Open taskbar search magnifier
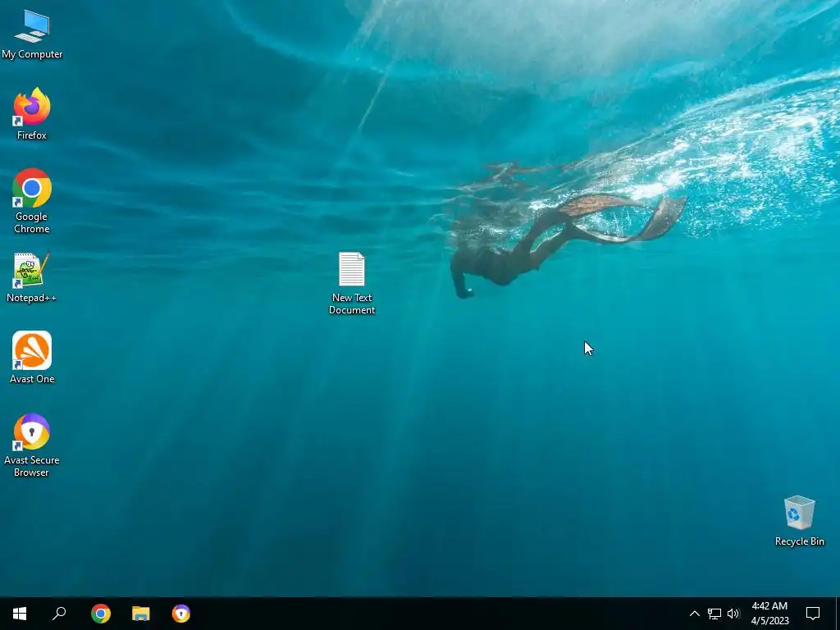 point(59,614)
